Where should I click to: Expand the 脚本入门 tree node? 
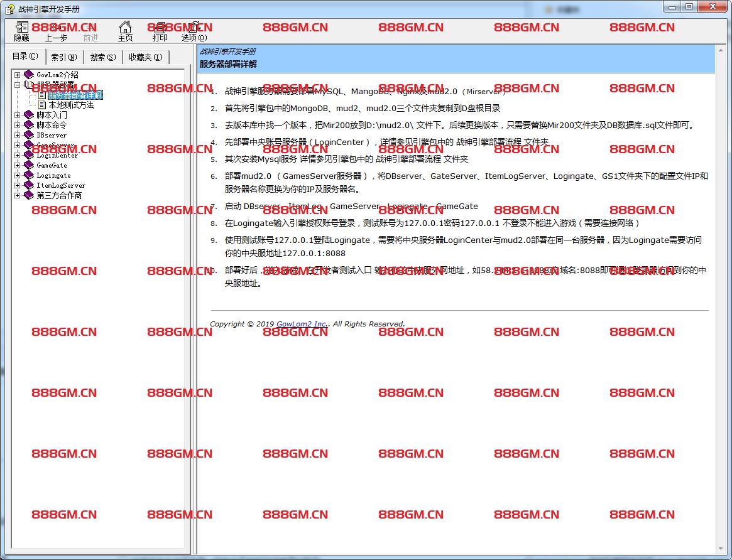point(17,115)
